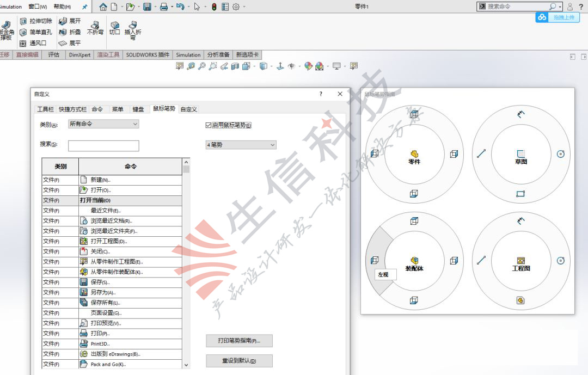Click the 重设到默认 button

point(239,361)
